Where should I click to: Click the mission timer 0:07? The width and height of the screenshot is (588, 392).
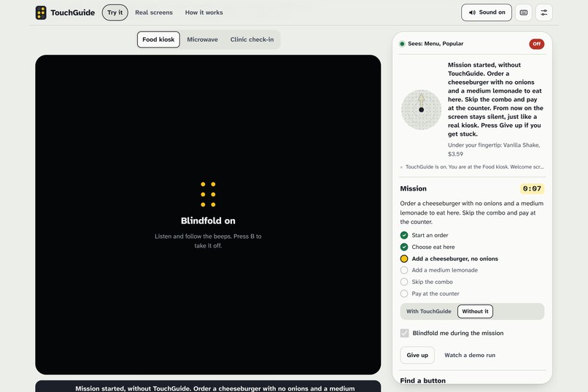(532, 188)
